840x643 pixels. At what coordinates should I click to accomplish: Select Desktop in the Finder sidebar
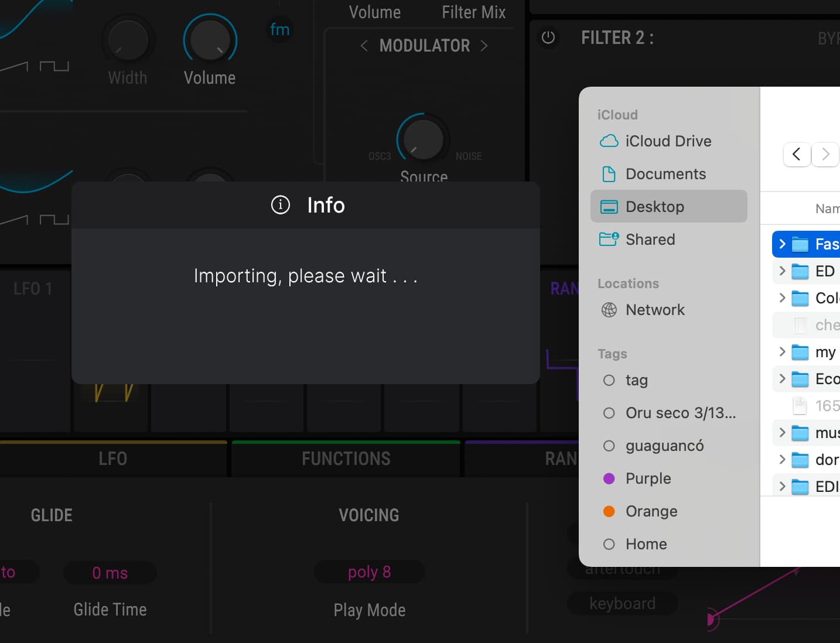tap(669, 206)
